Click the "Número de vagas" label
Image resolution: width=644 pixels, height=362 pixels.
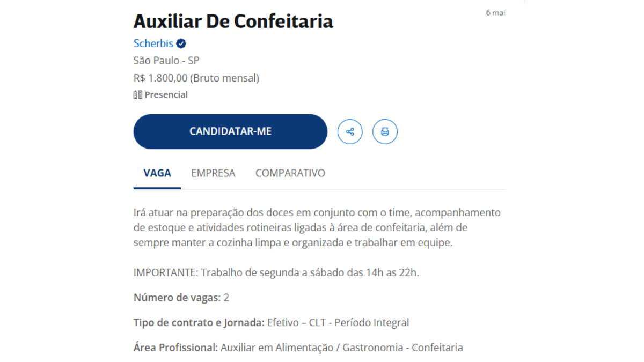pyautogui.click(x=177, y=298)
